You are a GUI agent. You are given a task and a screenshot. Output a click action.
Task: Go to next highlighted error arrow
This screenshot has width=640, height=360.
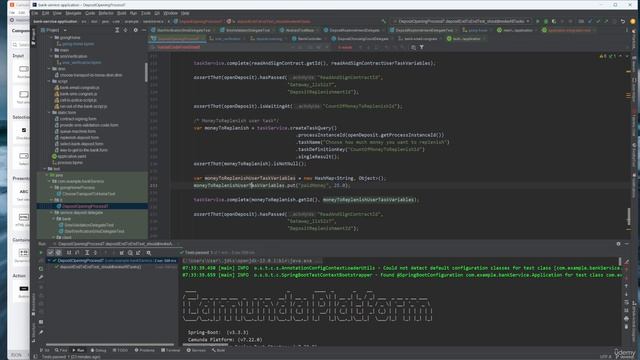click(x=627, y=56)
